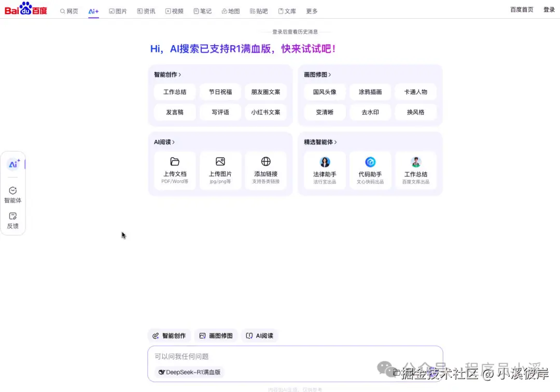The image size is (560, 392).
Task: Switch to the 网页 tab
Action: pyautogui.click(x=69, y=11)
